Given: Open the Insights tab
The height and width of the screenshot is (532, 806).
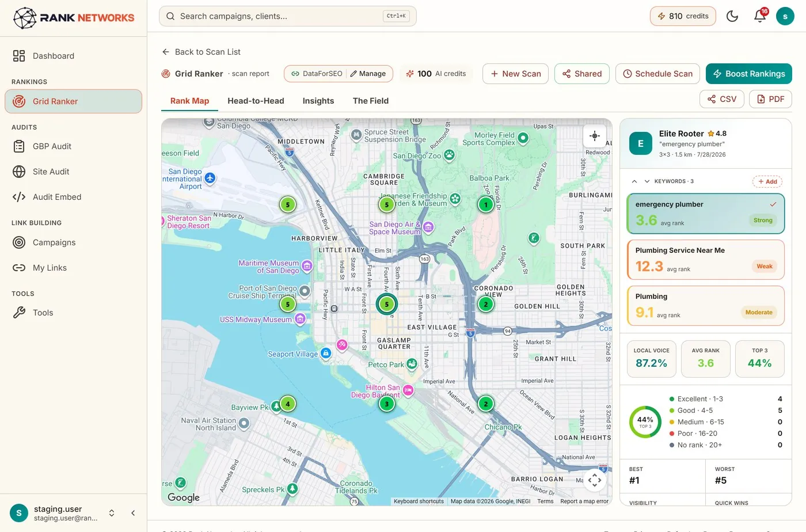Looking at the screenshot, I should [318, 101].
